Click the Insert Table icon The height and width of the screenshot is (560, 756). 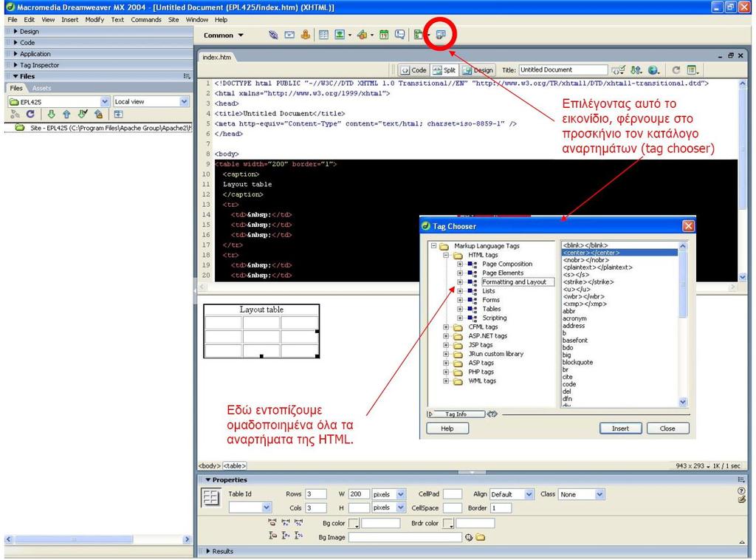click(323, 35)
